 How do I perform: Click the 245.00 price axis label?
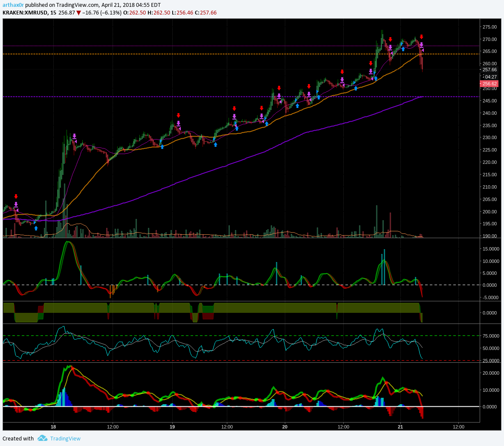point(490,101)
